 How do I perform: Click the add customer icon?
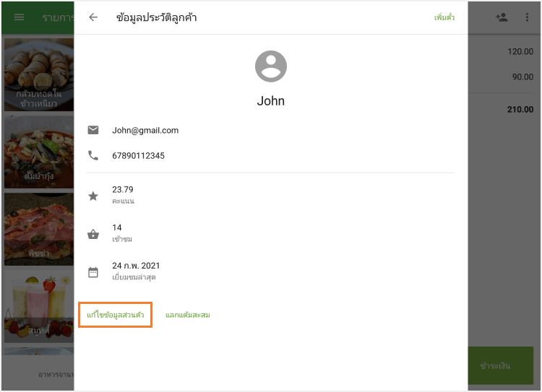point(502,17)
